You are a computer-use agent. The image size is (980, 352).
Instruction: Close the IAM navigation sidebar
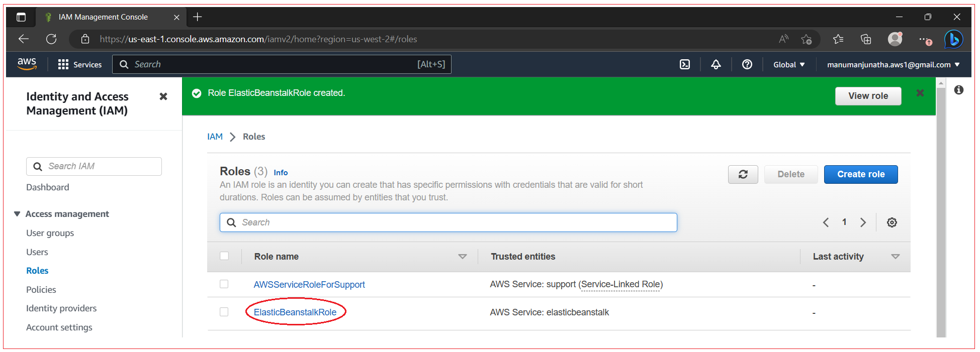163,96
